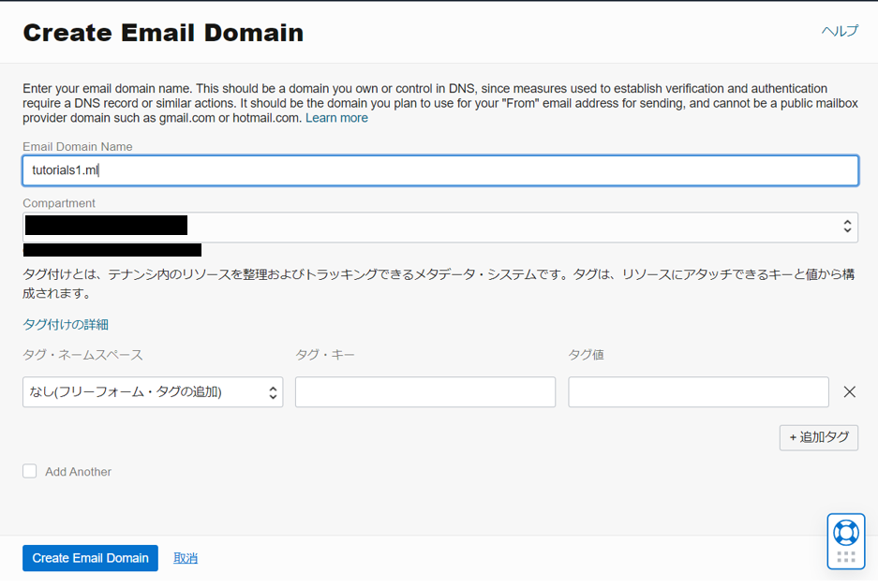Select the タグ値 input box
This screenshot has width=878, height=588.
pyautogui.click(x=698, y=392)
